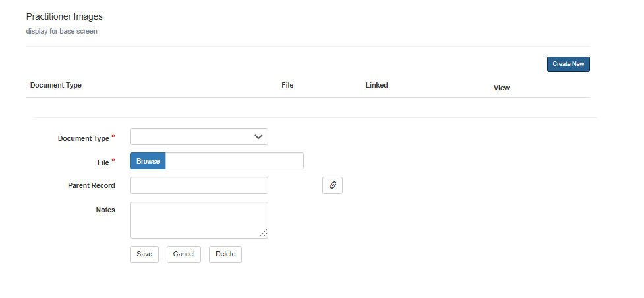Click the Practitioner Images heading
This screenshot has height=298, width=644.
[65, 16]
